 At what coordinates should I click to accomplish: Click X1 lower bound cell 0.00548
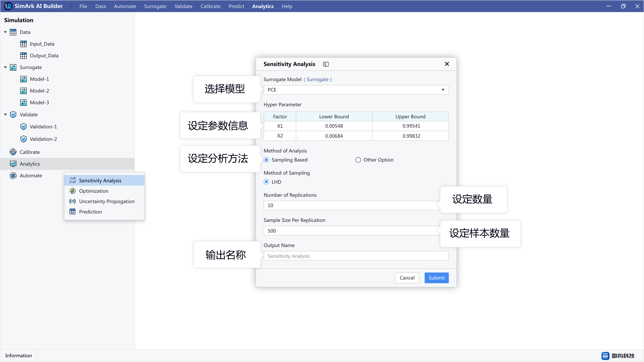334,126
